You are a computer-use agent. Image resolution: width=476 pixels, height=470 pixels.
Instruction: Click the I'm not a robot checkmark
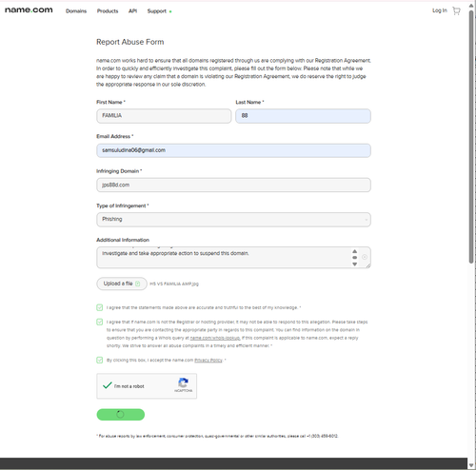point(108,385)
